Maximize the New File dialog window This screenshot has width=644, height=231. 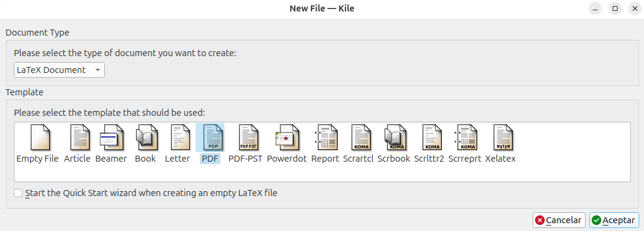tap(615, 8)
